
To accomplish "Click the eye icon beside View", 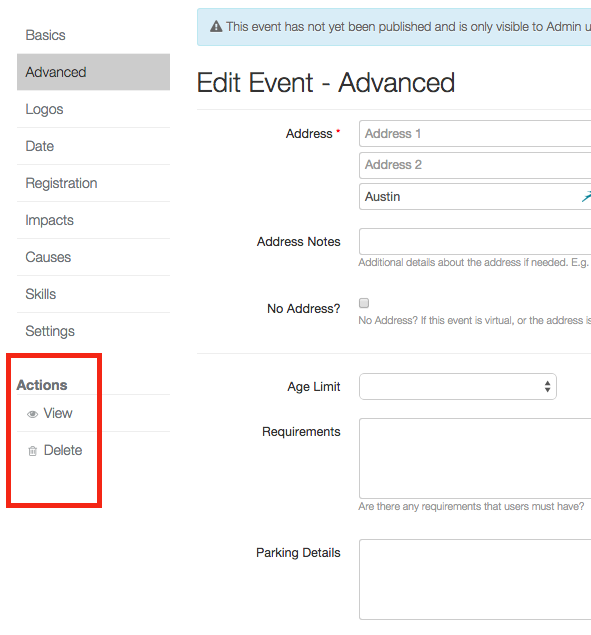I will click(32, 414).
